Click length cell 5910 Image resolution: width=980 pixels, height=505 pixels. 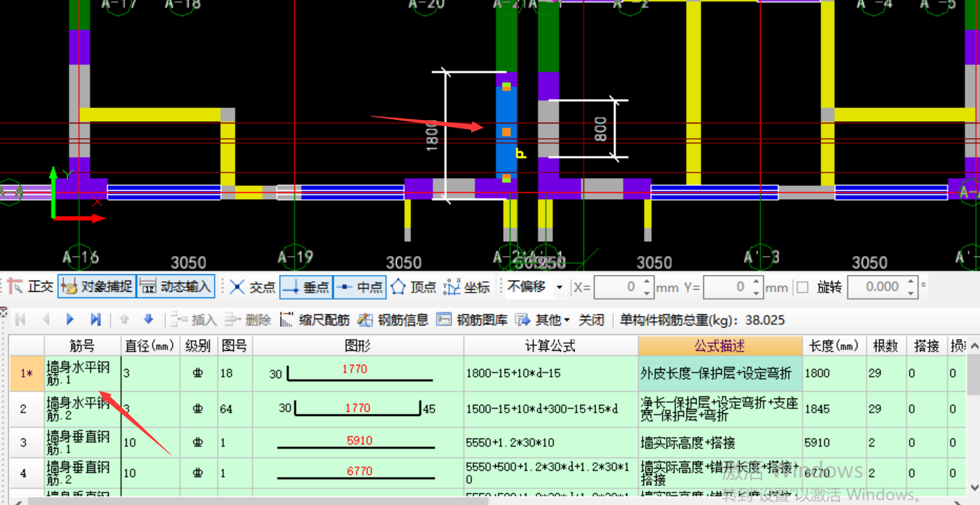pos(833,443)
